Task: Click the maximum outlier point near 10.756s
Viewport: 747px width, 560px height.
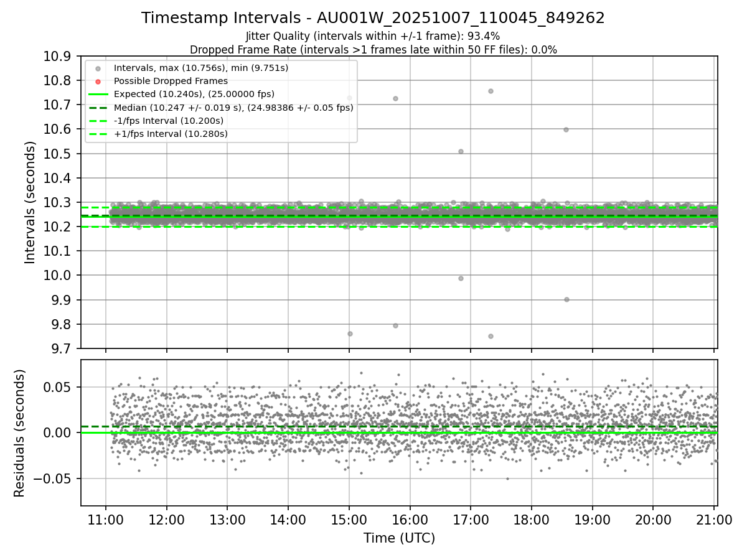Action: click(x=491, y=91)
